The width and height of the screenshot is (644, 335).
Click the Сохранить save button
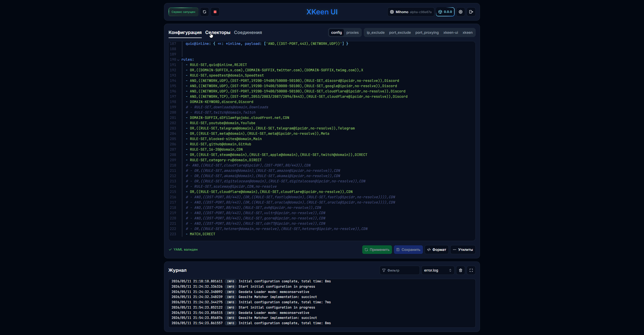click(x=408, y=250)
